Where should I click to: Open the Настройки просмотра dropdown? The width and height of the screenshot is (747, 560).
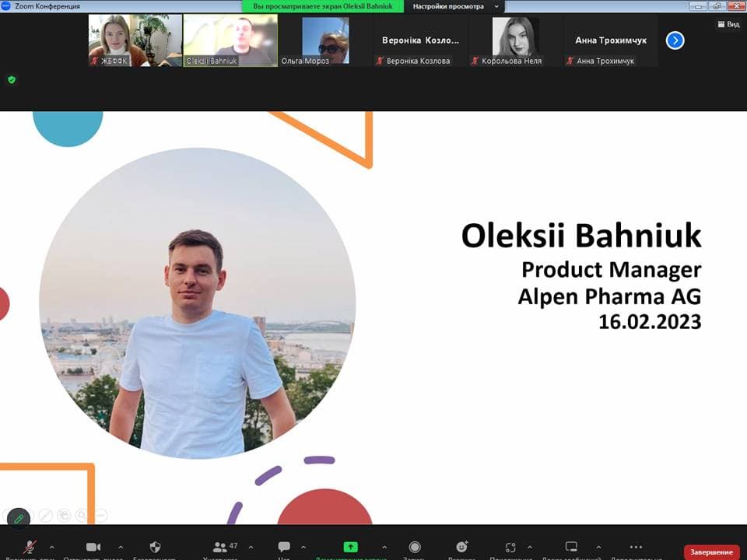pyautogui.click(x=455, y=6)
